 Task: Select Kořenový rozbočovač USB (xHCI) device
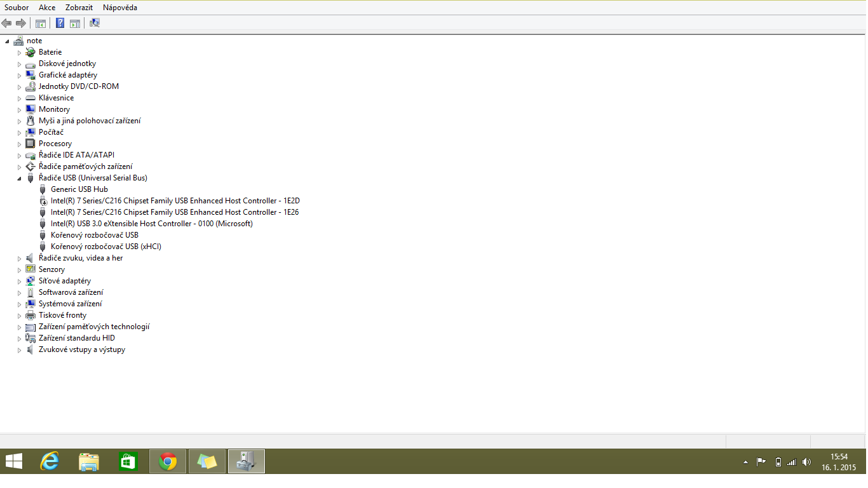click(105, 247)
